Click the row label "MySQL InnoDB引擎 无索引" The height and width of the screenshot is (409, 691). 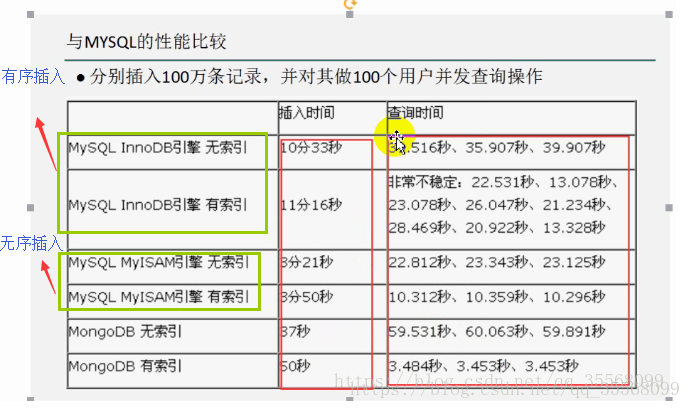coord(158,147)
